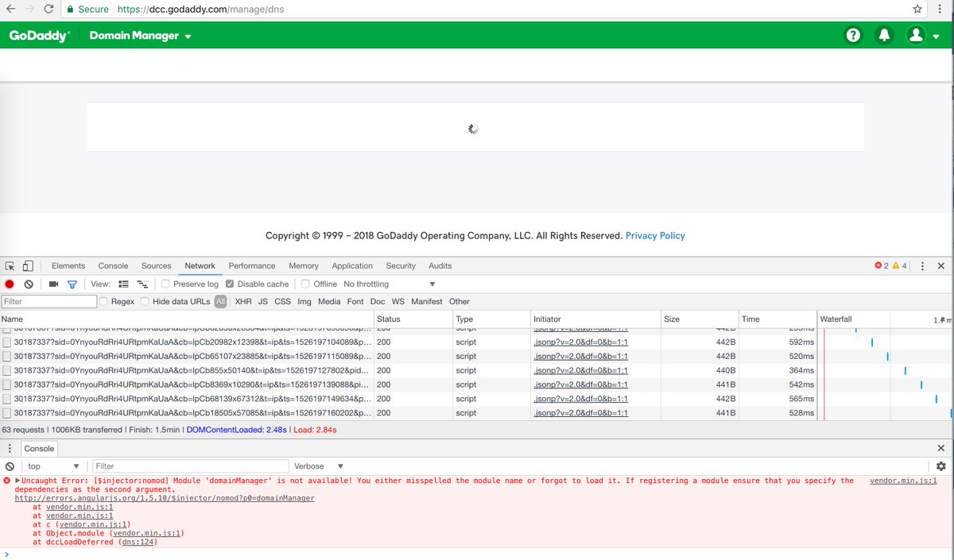Open the DevTools customize three-dot menu
954x560 pixels.
922,266
